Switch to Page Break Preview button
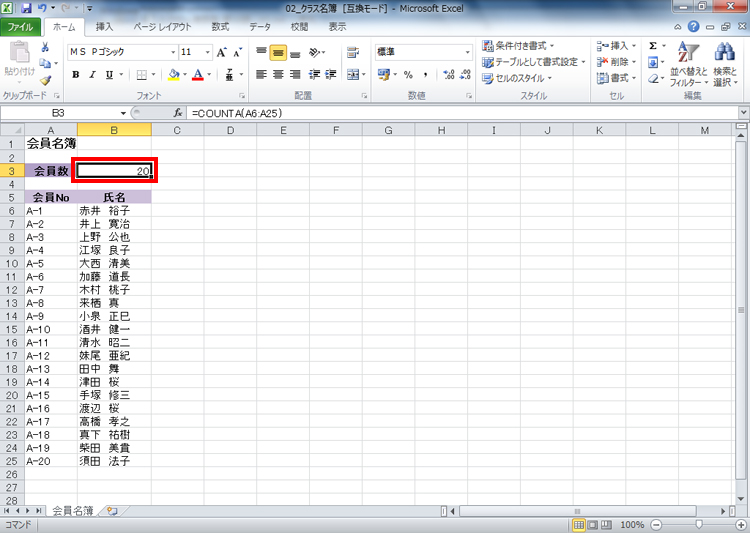This screenshot has width=750, height=533. tap(606, 525)
